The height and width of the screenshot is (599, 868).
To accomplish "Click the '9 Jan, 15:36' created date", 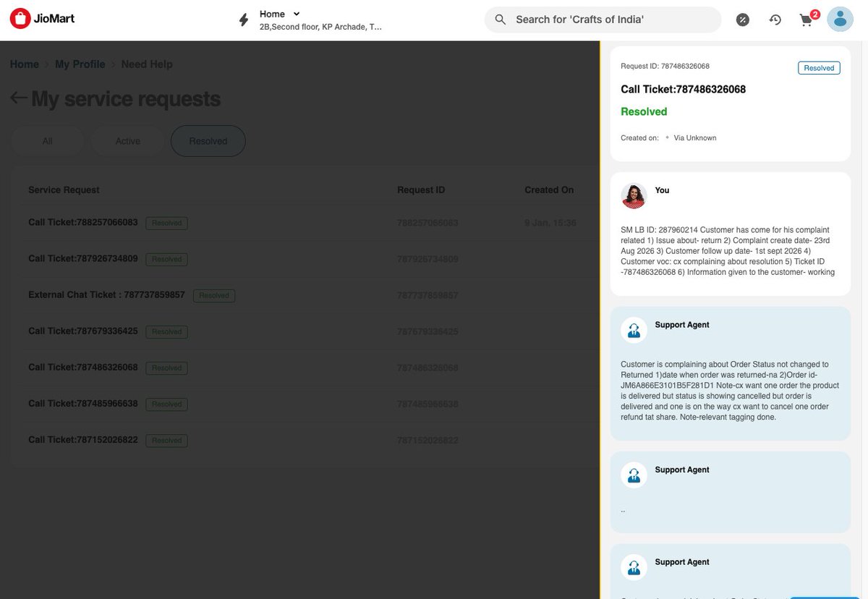I will click(550, 223).
